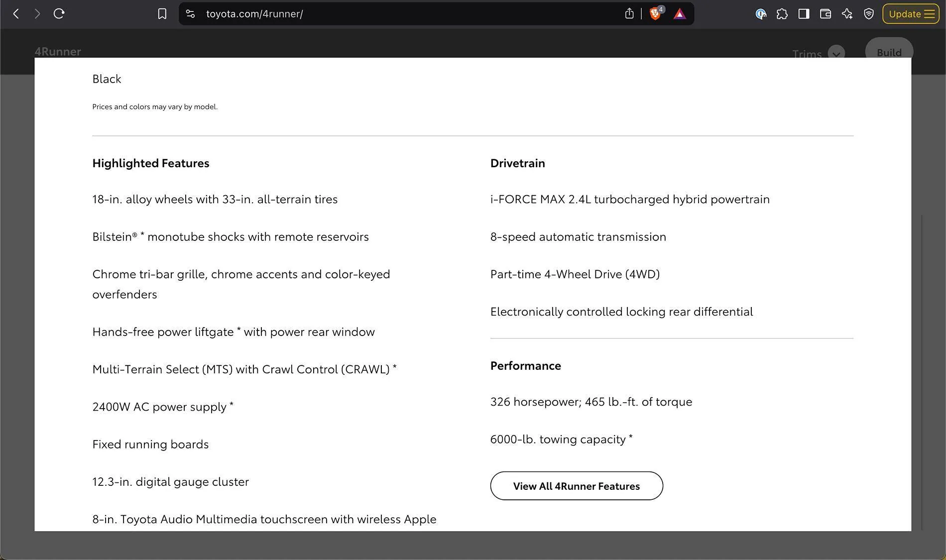Open the extensions puzzle icon
Viewport: 946px width, 560px height.
pos(782,14)
